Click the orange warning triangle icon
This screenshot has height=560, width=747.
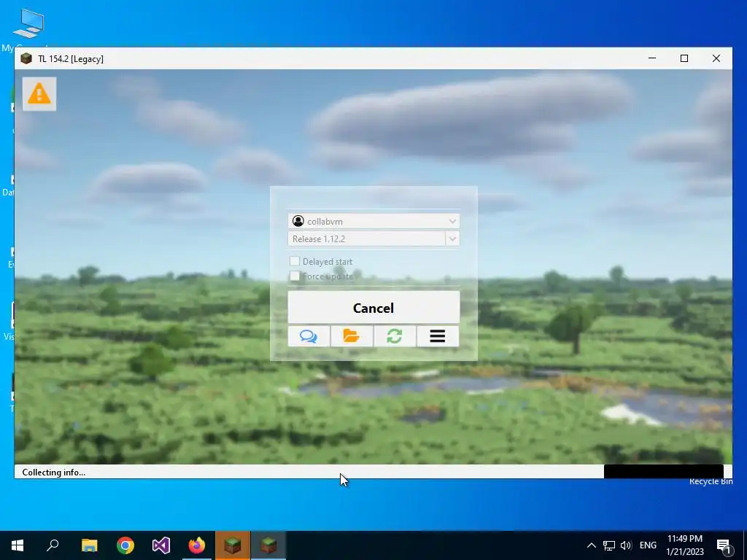click(x=39, y=94)
